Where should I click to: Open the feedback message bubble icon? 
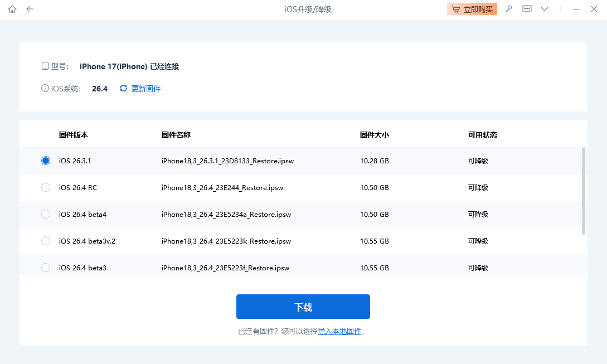click(527, 9)
